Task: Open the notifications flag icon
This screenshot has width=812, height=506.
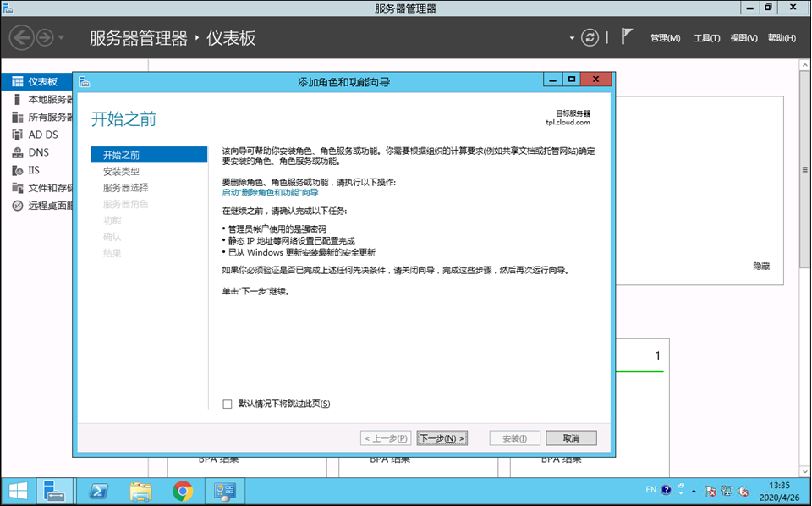Action: pos(627,37)
